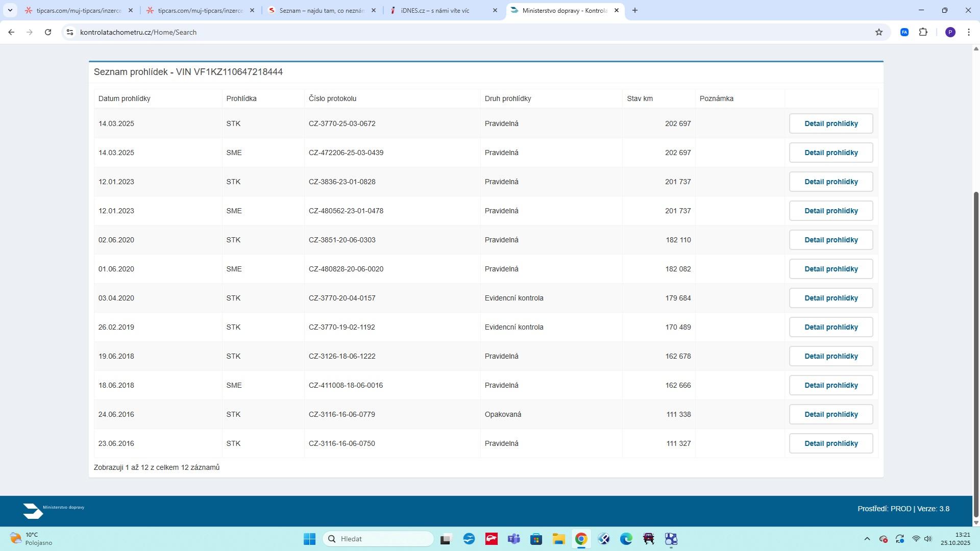Go back with the browser back arrow
Image resolution: width=980 pixels, height=551 pixels.
(11, 32)
